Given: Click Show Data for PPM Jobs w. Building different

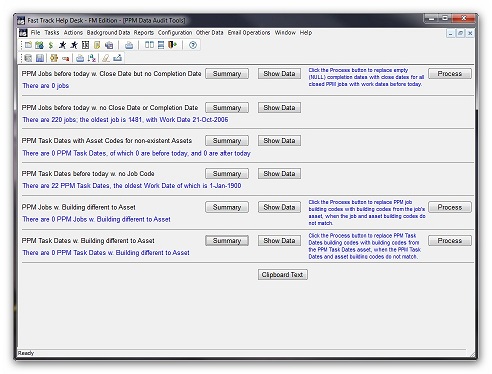Looking at the screenshot, I should click(x=279, y=207).
